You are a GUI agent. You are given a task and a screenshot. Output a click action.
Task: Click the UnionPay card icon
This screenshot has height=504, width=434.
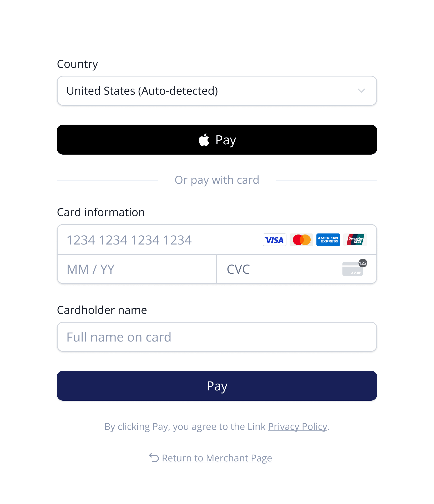coord(355,240)
